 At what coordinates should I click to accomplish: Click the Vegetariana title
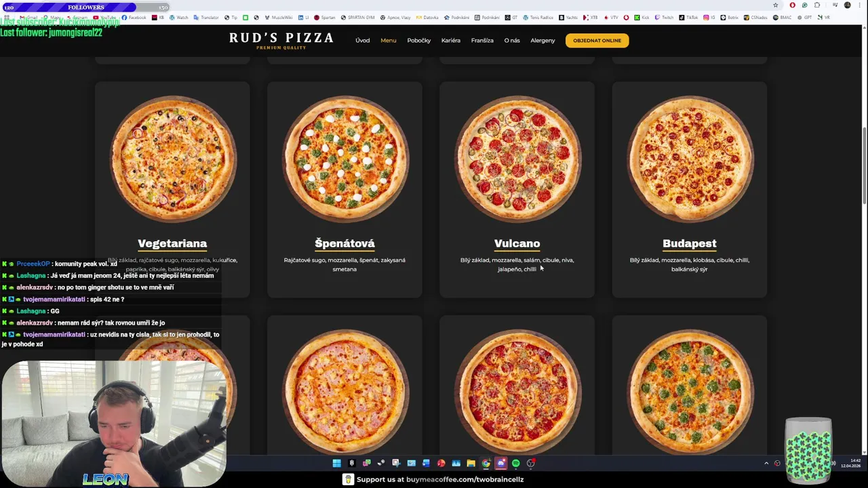(172, 243)
